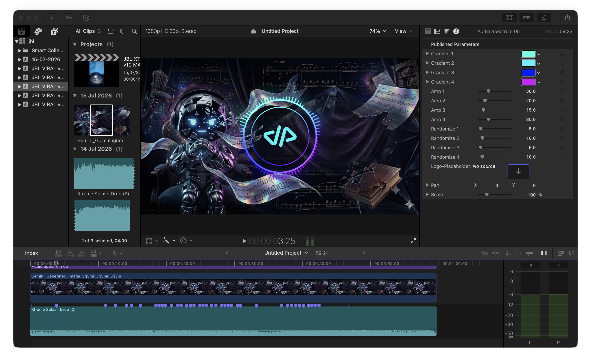Open the Gradient 2 swatch dropdown arrow
This screenshot has height=364, width=591.
538,64
